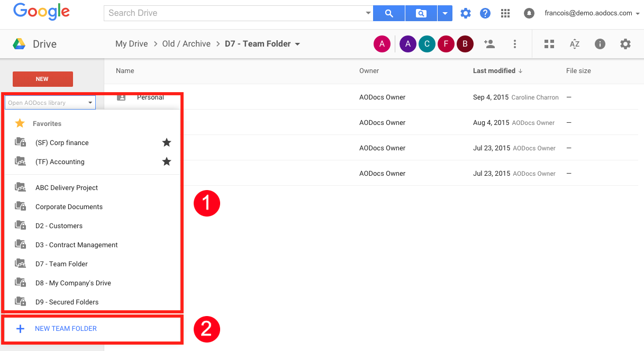Sort by the File size column header
The image size is (644, 351).
pyautogui.click(x=578, y=71)
